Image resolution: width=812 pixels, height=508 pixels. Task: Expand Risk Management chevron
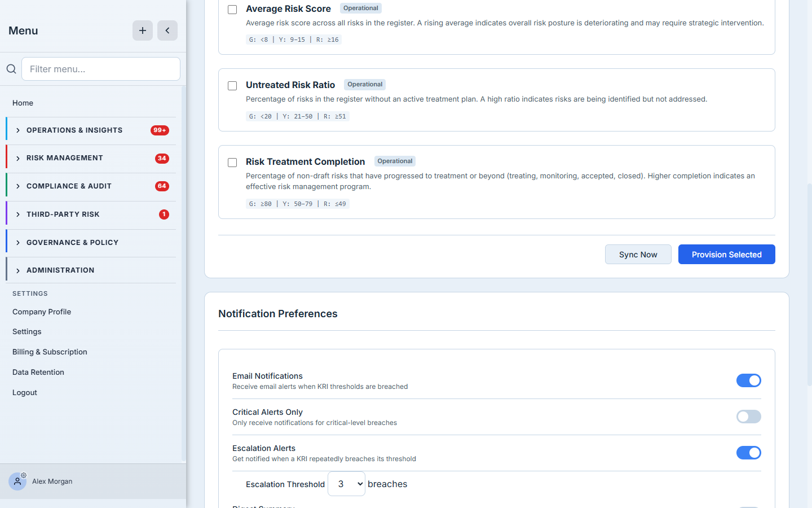pyautogui.click(x=18, y=159)
